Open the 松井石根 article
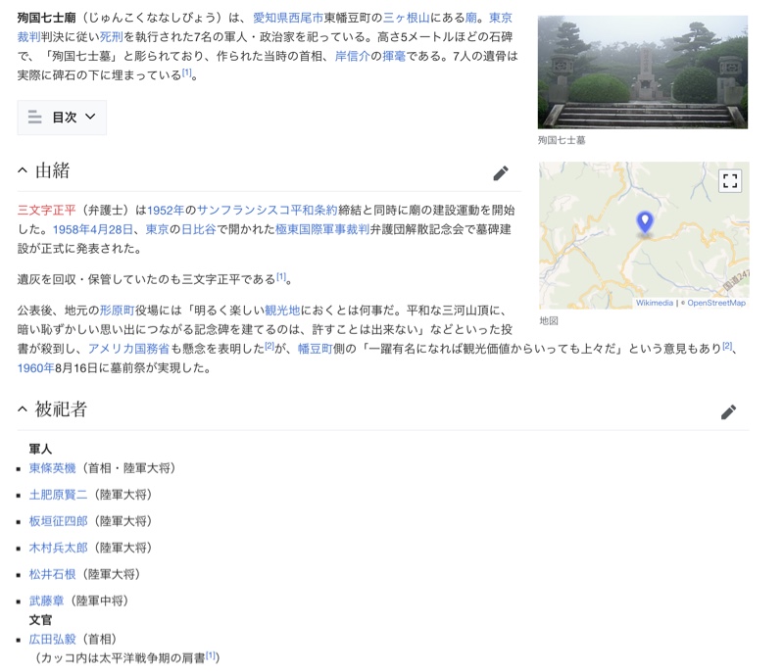 click(x=53, y=574)
